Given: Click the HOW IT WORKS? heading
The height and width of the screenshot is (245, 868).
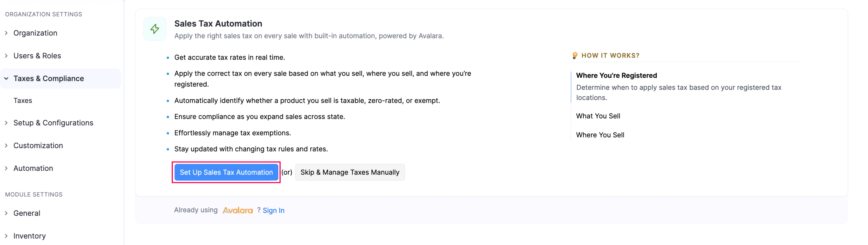Looking at the screenshot, I should pyautogui.click(x=611, y=55).
